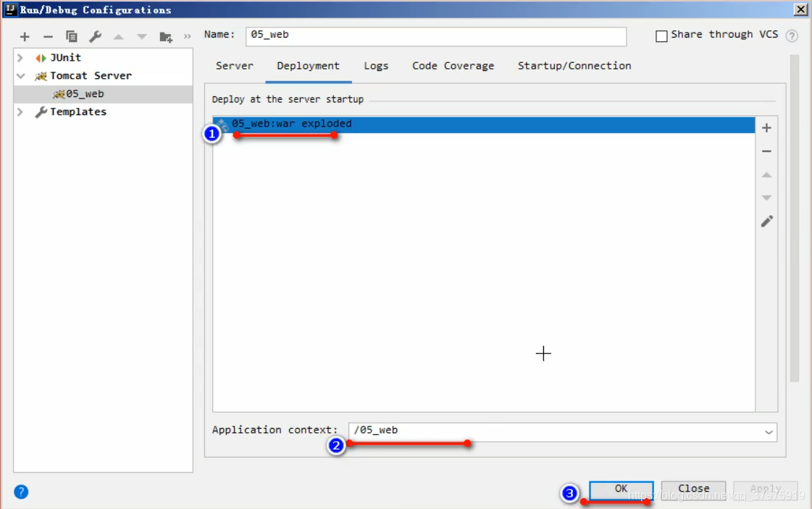Copy the selected configuration
This screenshot has width=812, height=509.
[x=72, y=37]
